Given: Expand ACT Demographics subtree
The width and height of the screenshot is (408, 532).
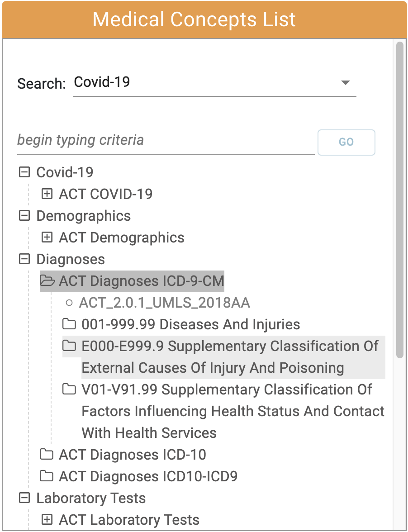Looking at the screenshot, I should pos(47,237).
